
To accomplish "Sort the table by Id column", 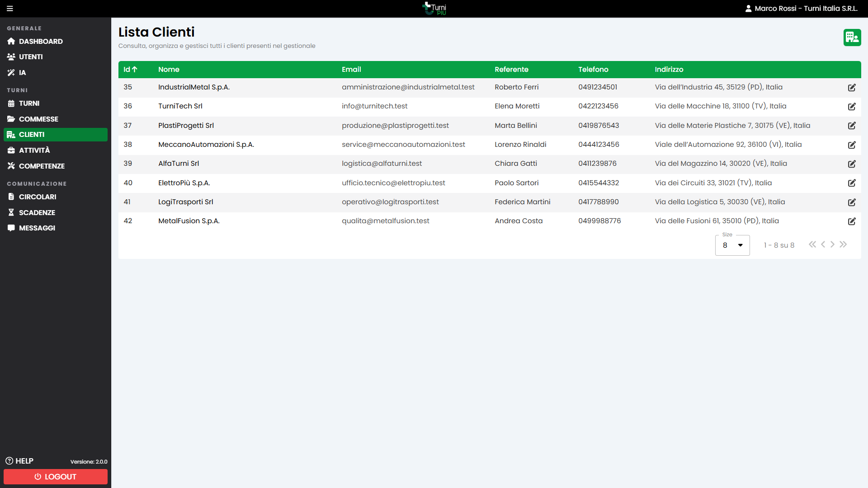I will click(x=130, y=70).
